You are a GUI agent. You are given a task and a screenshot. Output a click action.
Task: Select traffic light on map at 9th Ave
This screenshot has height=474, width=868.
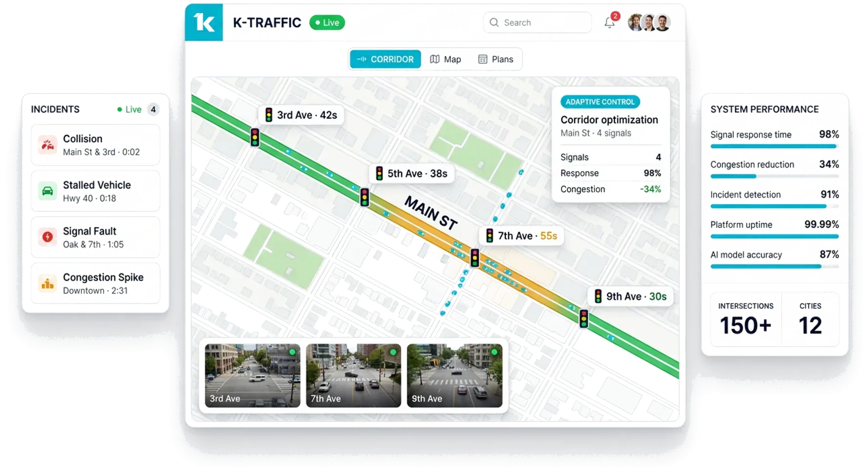pyautogui.click(x=584, y=318)
